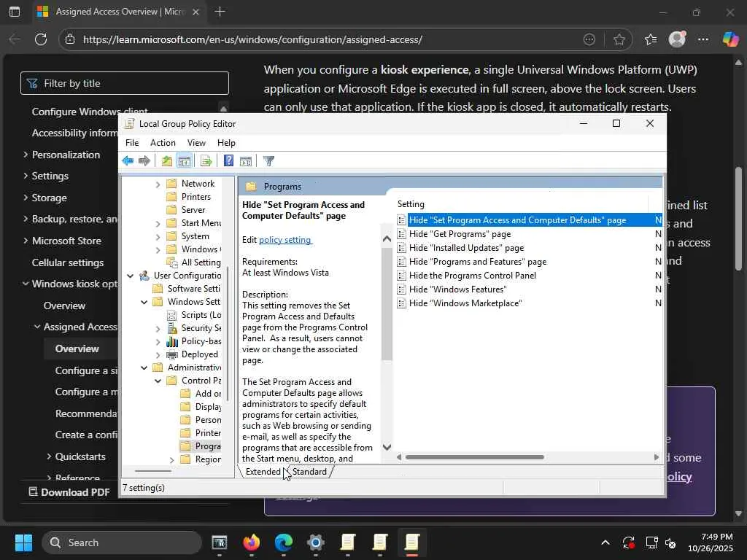
Task: Toggle Show/Hide Console Tree toolbar icon
Action: click(184, 161)
